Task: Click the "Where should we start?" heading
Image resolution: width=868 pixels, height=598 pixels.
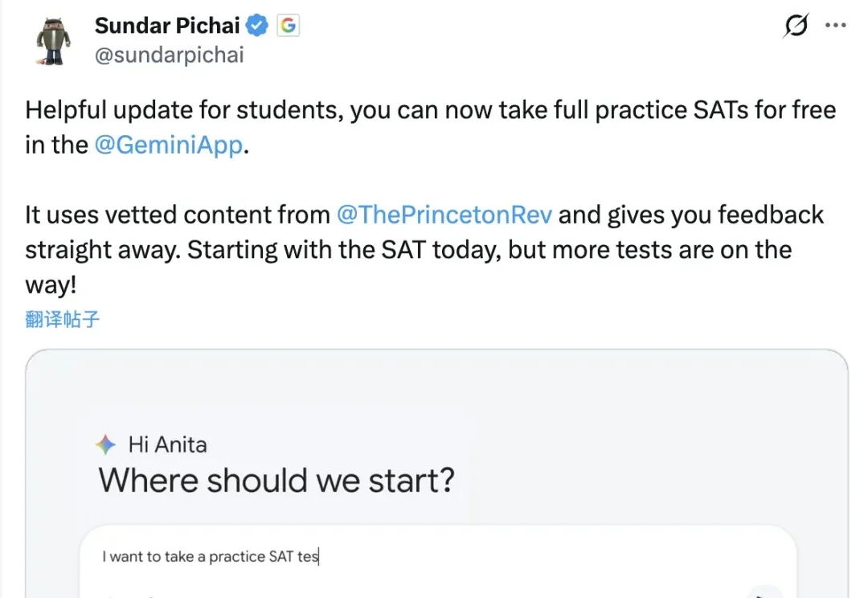Action: (x=276, y=481)
